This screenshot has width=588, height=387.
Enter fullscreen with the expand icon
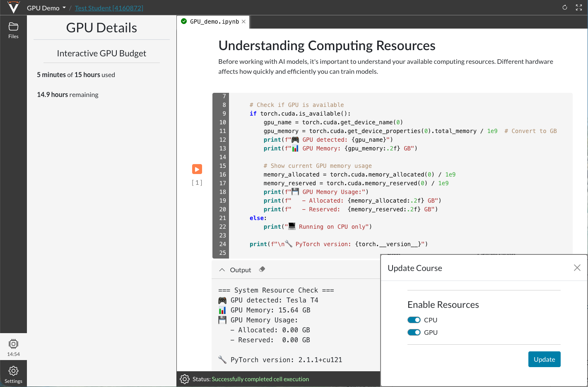(x=579, y=7)
